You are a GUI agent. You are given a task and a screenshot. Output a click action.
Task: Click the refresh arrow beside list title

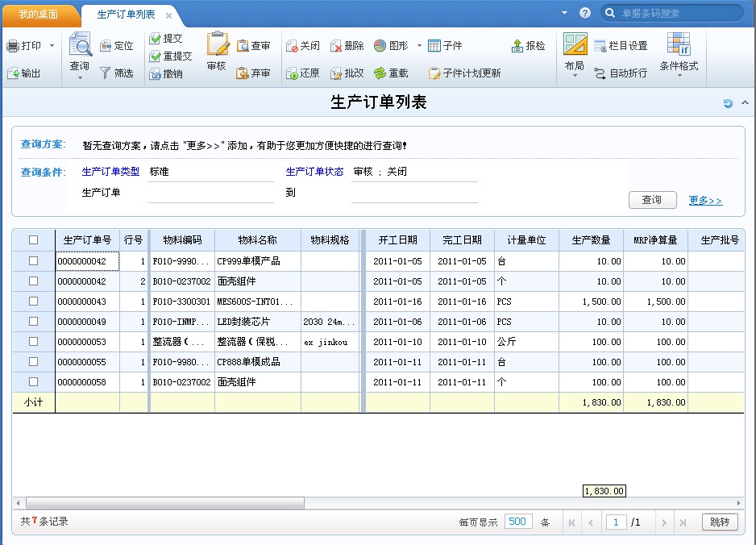[728, 102]
